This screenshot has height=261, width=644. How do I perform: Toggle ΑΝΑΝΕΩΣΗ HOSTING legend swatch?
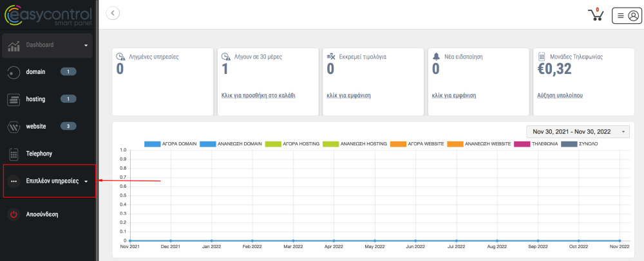331,144
